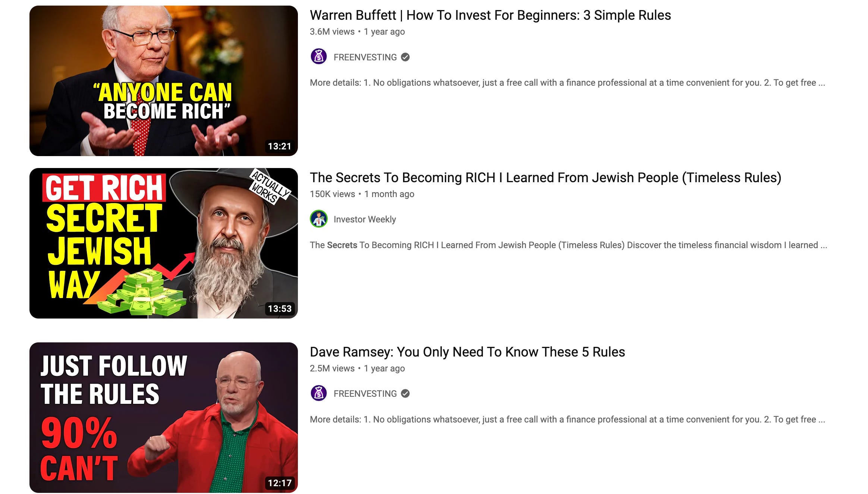
Task: Click Investor Weekly channel avatar icon
Action: tap(319, 219)
